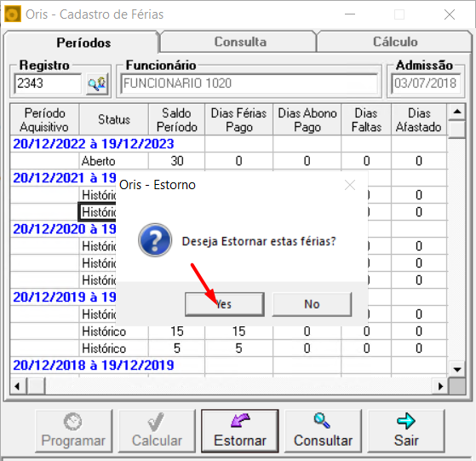
Task: Click the Status column header
Action: coord(114,119)
